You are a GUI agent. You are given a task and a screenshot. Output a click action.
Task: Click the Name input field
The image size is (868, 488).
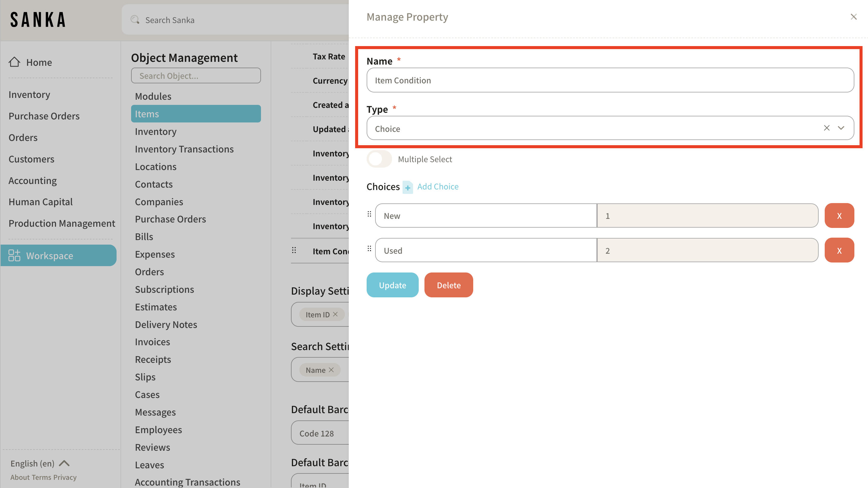click(x=610, y=80)
